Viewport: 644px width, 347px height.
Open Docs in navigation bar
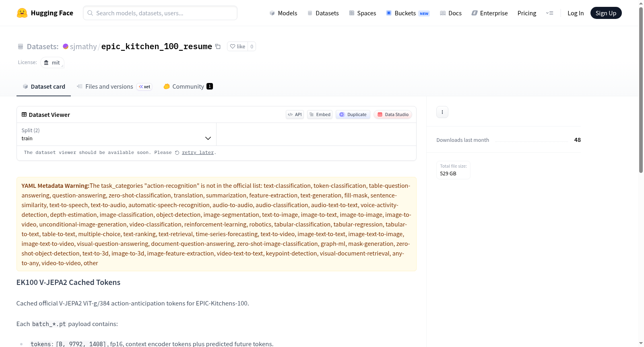point(451,13)
